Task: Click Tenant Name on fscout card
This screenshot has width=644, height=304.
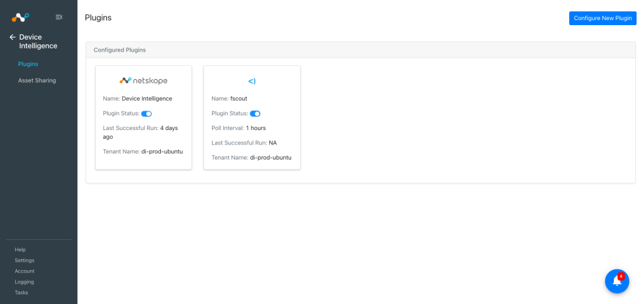Action: point(252,158)
